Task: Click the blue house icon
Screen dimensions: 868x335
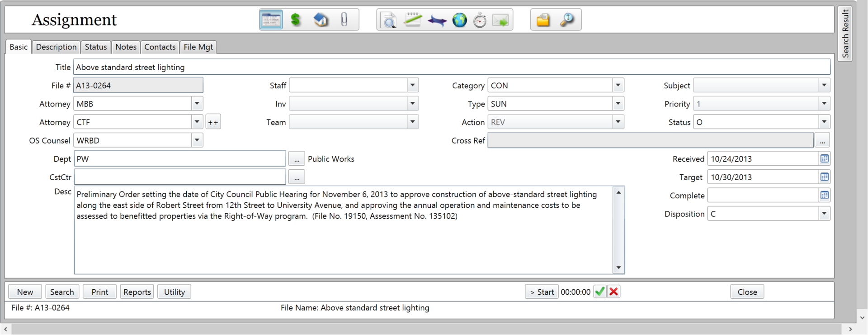Action: pyautogui.click(x=321, y=20)
